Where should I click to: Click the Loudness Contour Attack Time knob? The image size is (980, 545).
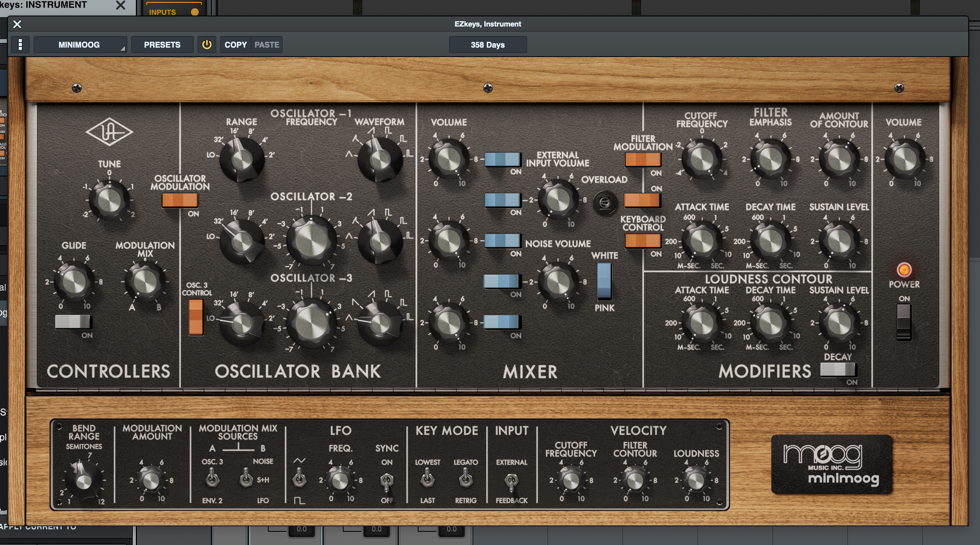pyautogui.click(x=702, y=323)
